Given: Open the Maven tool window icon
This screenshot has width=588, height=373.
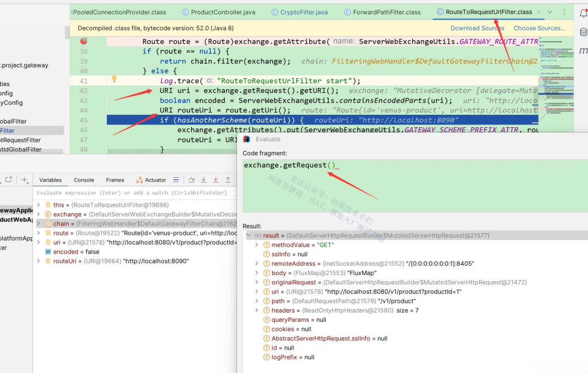Looking at the screenshot, I should (584, 51).
